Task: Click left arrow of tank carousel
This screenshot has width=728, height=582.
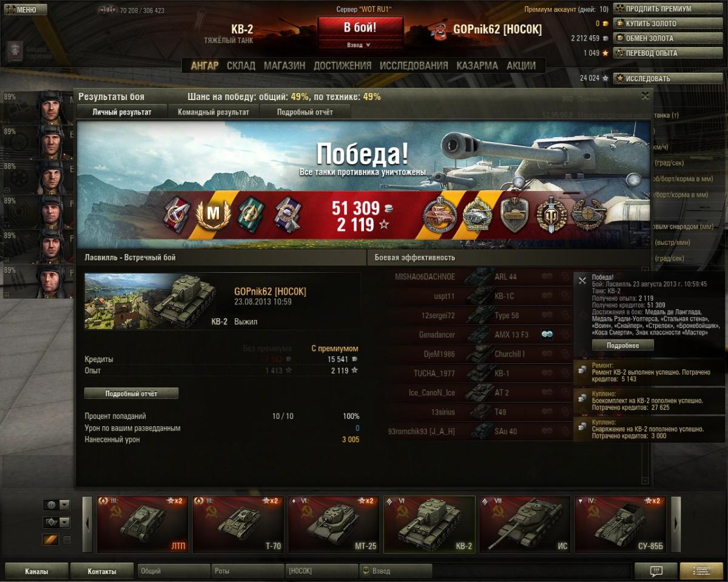Action: coord(87,524)
